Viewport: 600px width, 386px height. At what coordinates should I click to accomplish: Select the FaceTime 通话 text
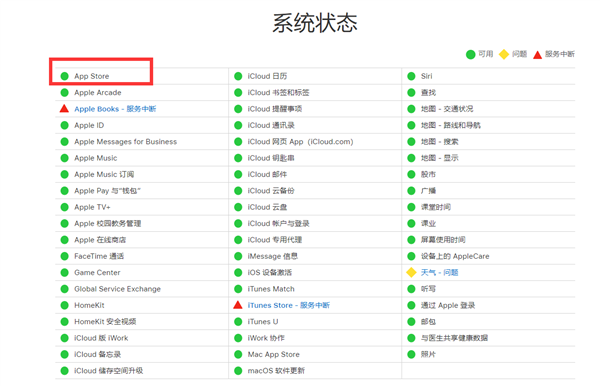(x=99, y=256)
